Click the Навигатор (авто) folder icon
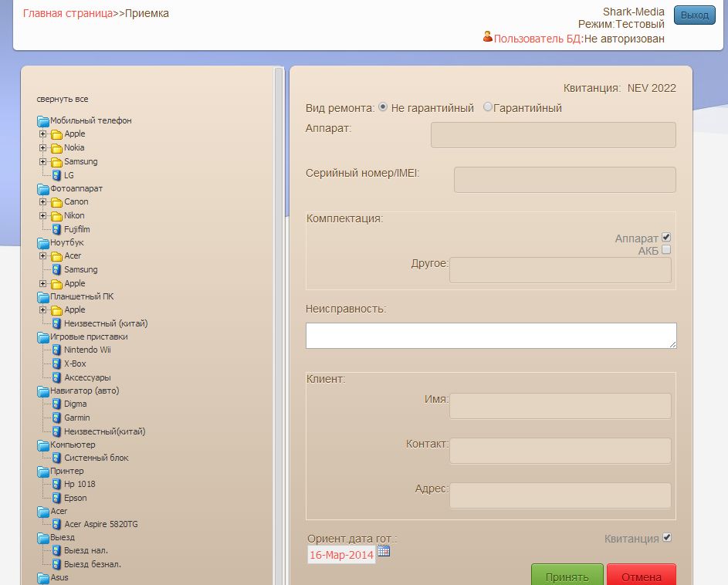 [x=43, y=391]
